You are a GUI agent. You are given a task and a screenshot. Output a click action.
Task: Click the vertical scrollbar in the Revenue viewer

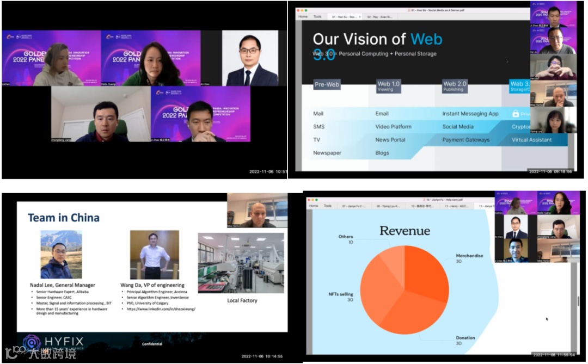tap(578, 301)
